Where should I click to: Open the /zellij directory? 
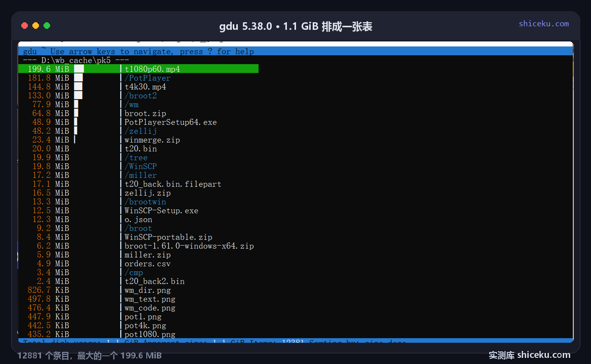141,131
